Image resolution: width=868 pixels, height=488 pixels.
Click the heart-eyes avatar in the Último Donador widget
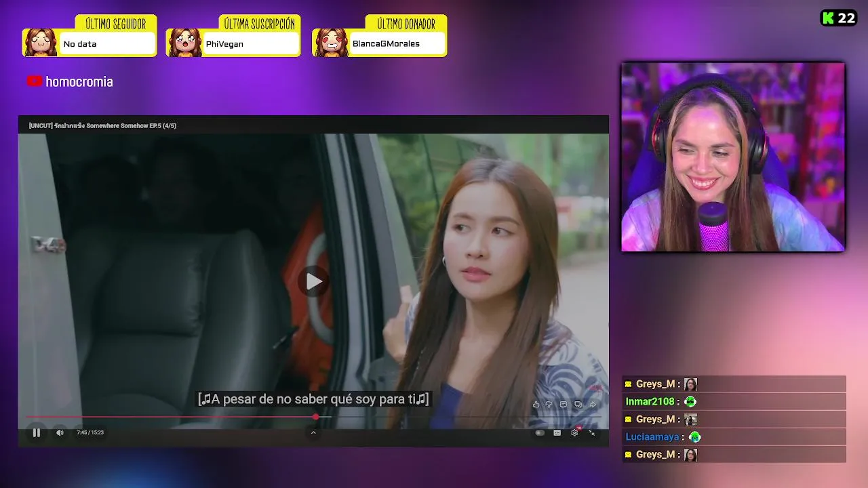[x=331, y=43]
